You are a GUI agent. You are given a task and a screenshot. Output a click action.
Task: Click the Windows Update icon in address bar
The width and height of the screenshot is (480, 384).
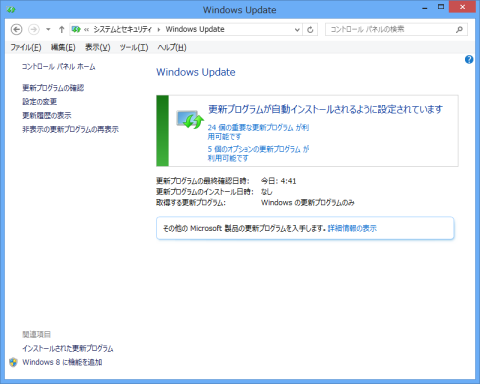point(76,29)
